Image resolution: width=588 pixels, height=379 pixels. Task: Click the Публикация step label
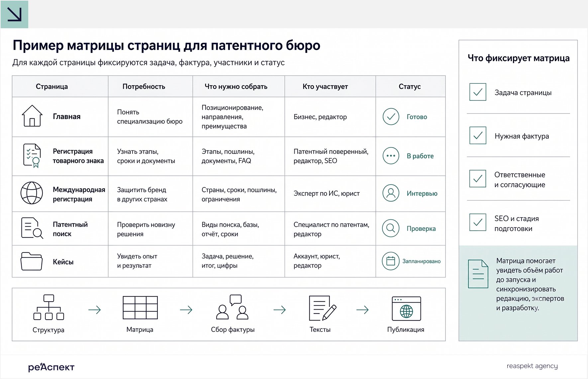pyautogui.click(x=406, y=330)
